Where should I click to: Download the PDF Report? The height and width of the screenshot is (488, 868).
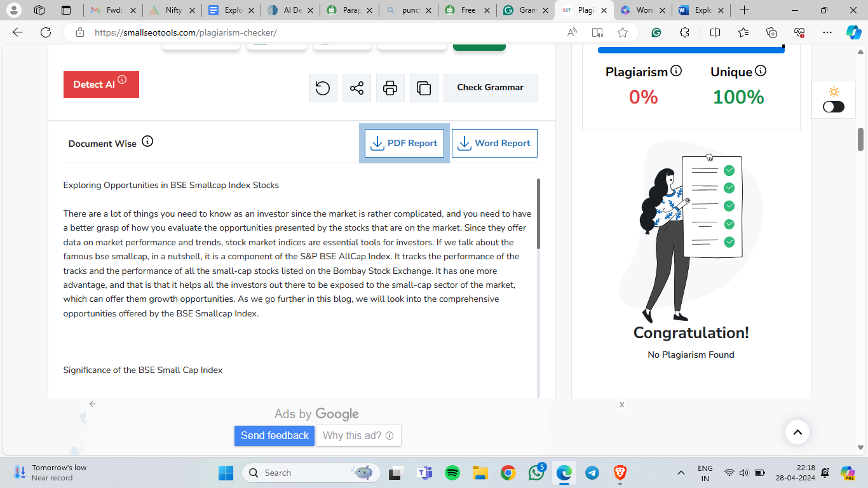click(404, 143)
